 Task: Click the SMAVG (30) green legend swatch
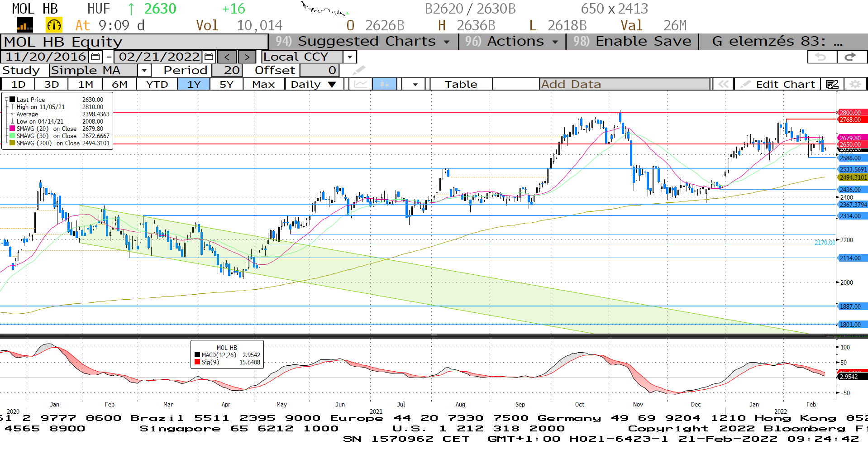click(x=12, y=136)
